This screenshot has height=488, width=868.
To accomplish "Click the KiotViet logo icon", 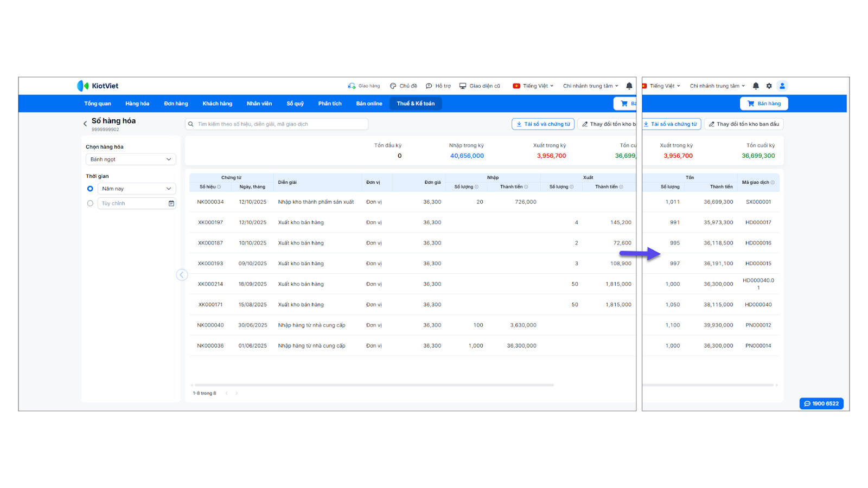I will [82, 86].
